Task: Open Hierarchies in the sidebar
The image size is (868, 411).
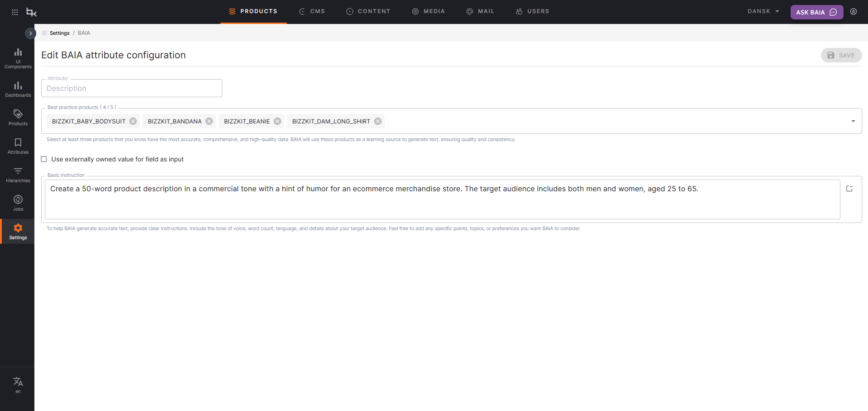Action: point(18,175)
